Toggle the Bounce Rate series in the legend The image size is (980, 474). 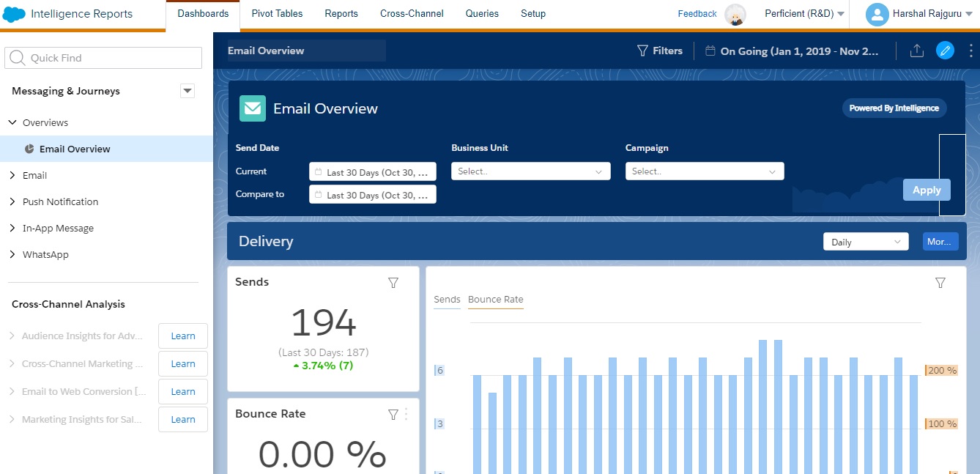tap(495, 299)
